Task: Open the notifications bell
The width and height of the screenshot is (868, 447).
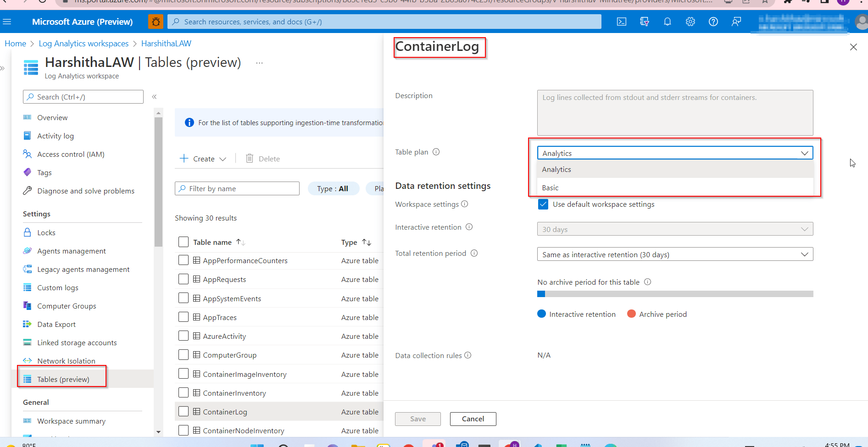Action: pyautogui.click(x=668, y=22)
